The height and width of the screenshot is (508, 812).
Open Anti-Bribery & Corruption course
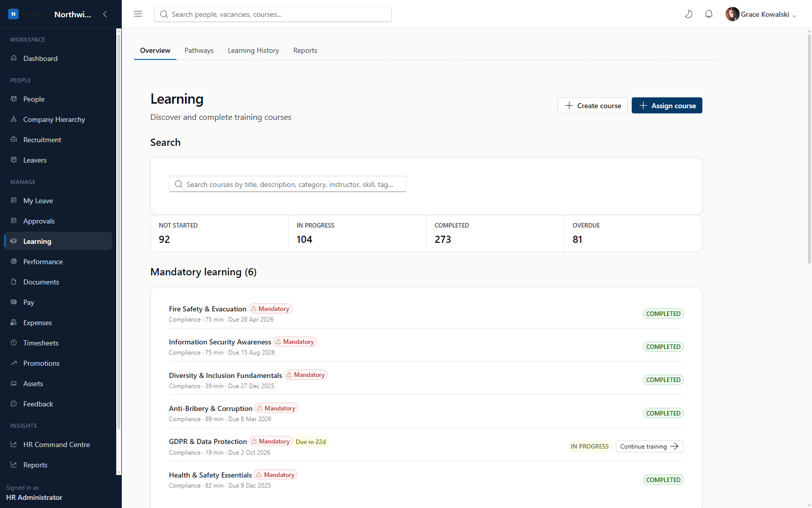tap(211, 408)
